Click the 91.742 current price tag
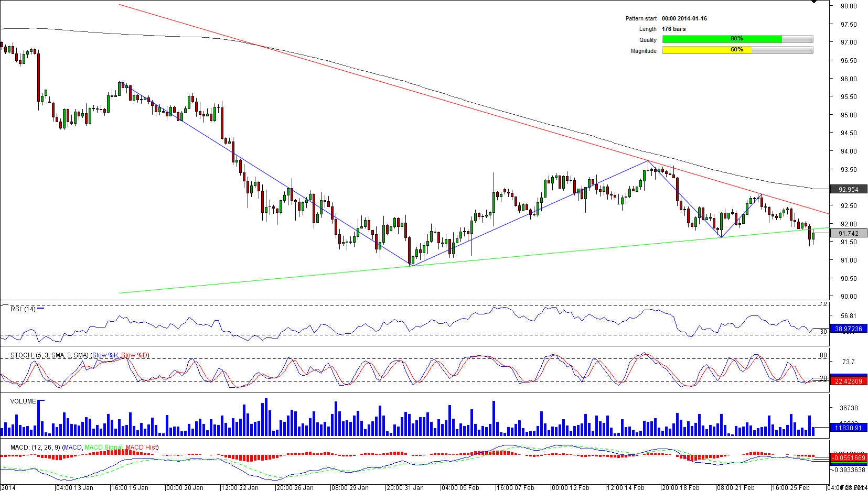 click(848, 234)
